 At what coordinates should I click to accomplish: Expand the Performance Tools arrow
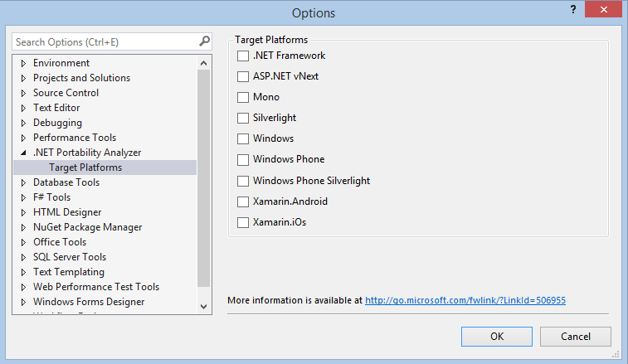coord(23,138)
